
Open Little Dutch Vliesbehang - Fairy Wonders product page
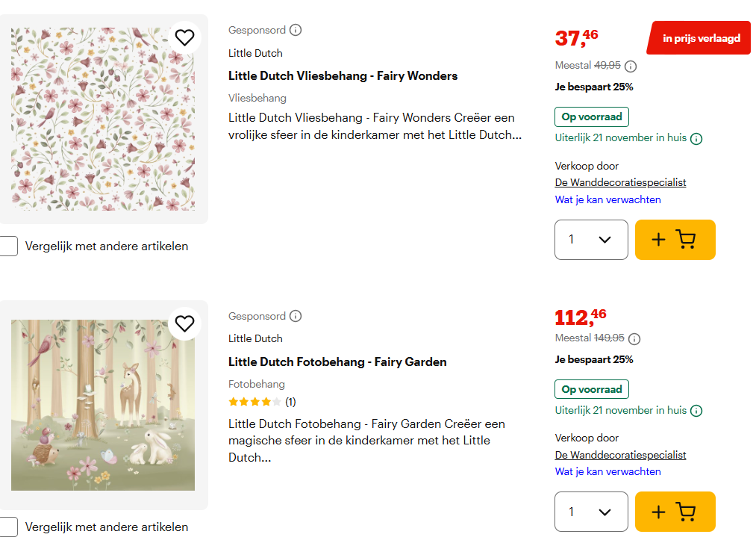(343, 75)
